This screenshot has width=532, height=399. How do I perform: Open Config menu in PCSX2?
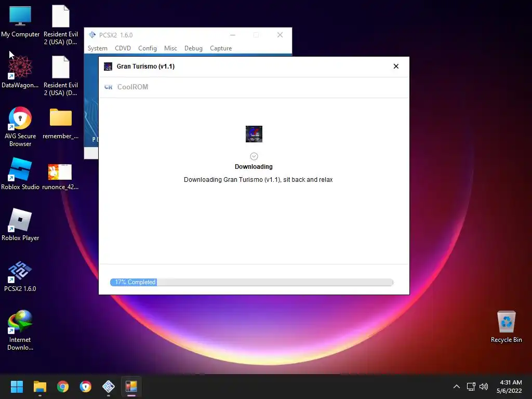tap(147, 48)
